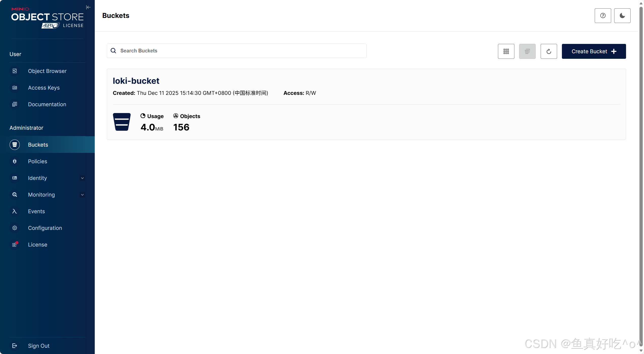
Task: Open Policies shield icon item
Action: (x=15, y=161)
